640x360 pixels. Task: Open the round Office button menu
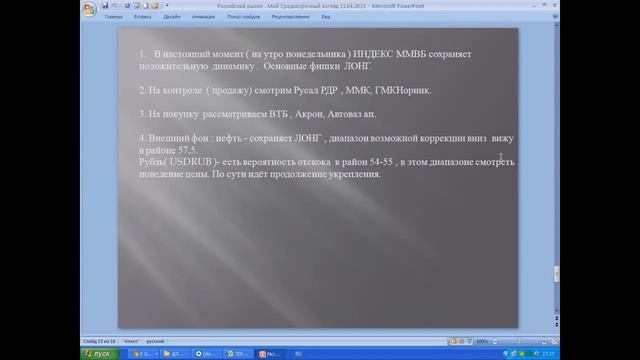click(x=89, y=9)
